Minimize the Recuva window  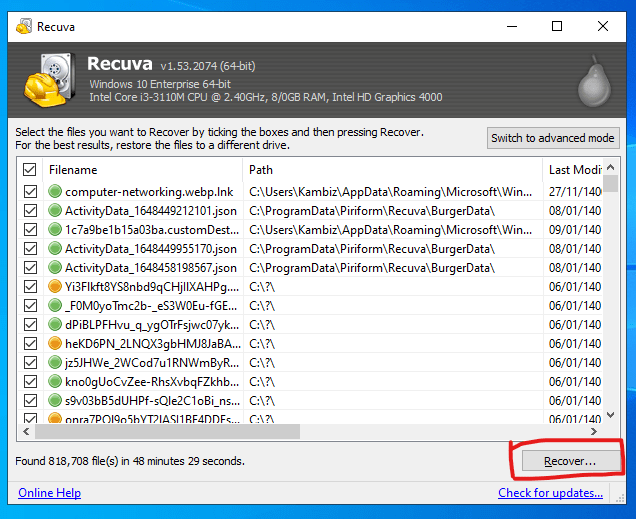512,26
